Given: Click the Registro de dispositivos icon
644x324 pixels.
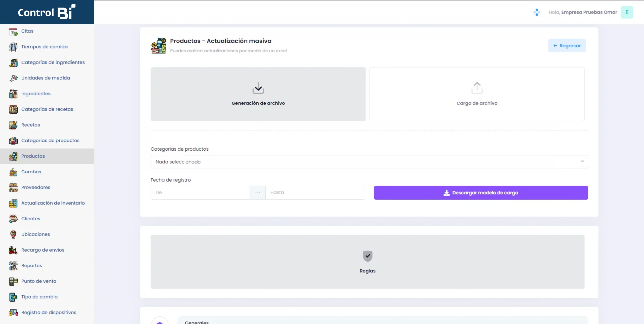Looking at the screenshot, I should 13,313.
